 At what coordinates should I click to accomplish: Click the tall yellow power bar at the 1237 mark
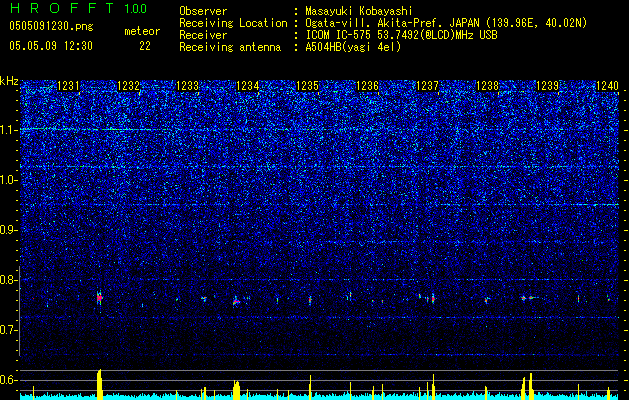pos(433,386)
